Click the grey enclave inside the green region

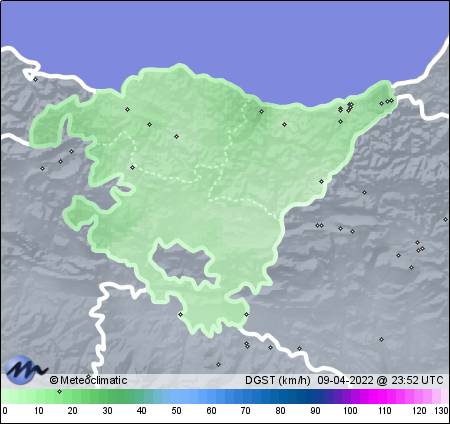[x=183, y=263]
